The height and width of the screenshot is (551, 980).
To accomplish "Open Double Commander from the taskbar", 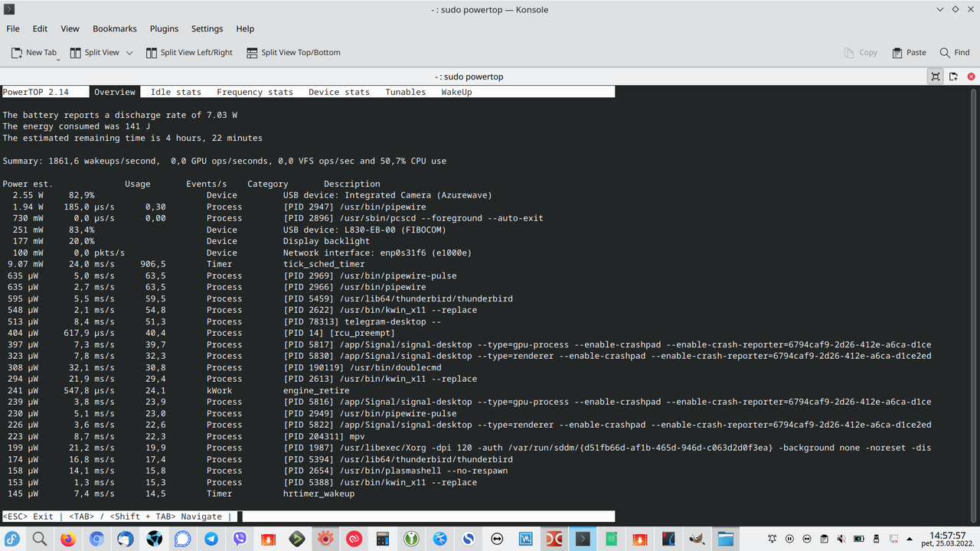I will [x=554, y=539].
